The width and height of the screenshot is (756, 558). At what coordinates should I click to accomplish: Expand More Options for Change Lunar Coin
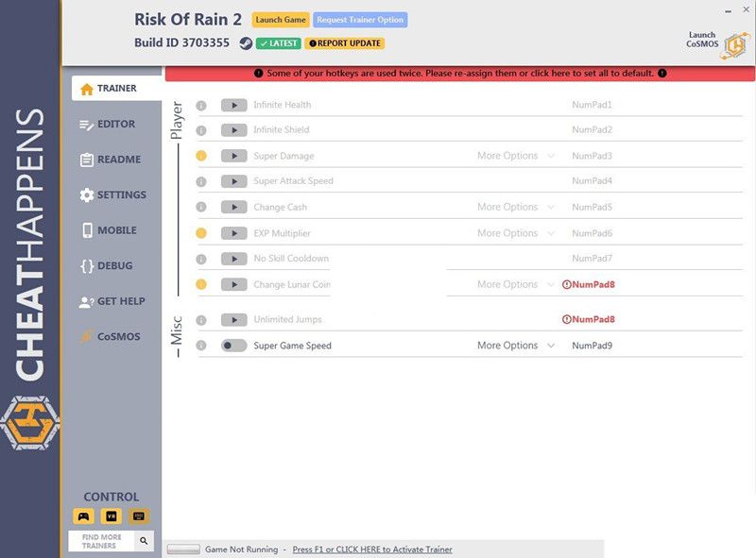(515, 284)
